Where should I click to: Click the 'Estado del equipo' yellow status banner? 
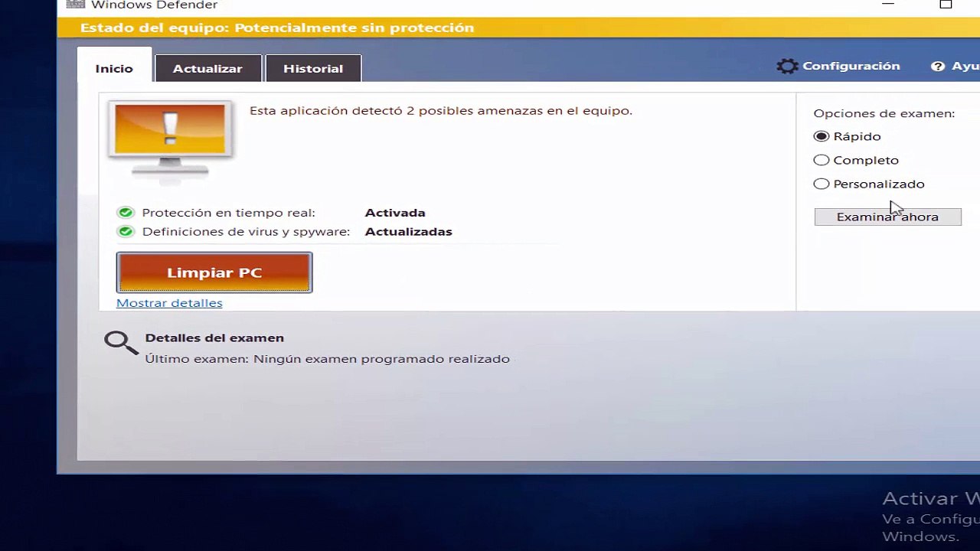tap(518, 28)
